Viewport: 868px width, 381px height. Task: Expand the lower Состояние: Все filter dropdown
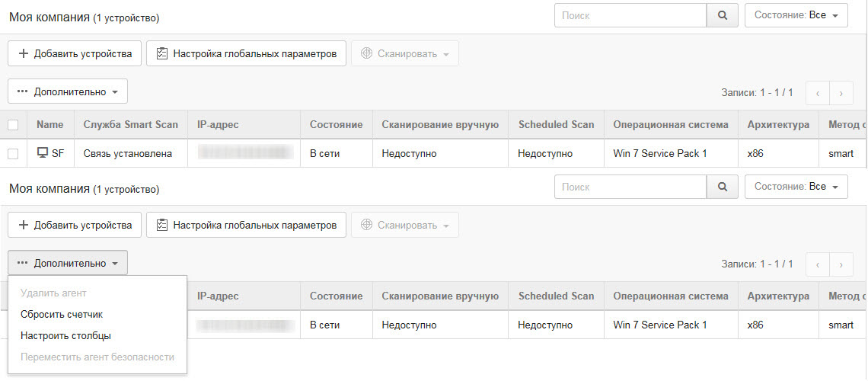click(x=796, y=187)
